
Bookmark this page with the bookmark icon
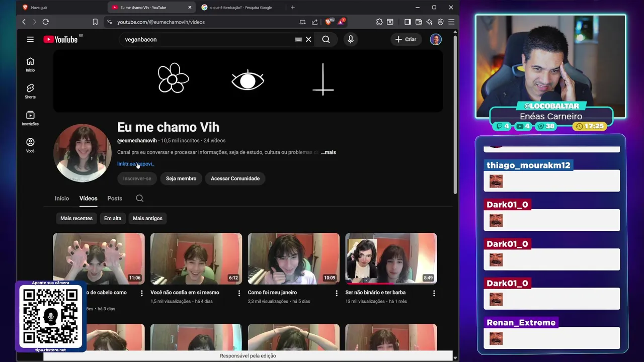pyautogui.click(x=95, y=22)
